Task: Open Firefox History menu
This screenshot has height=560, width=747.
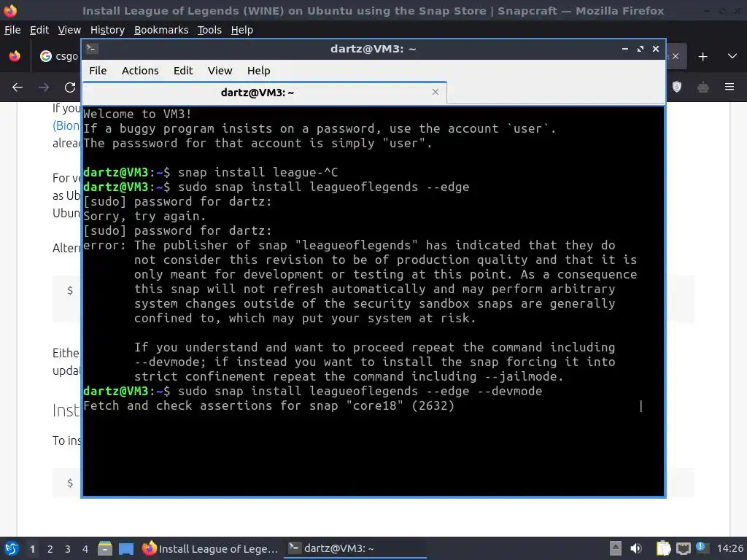Action: pos(107,30)
